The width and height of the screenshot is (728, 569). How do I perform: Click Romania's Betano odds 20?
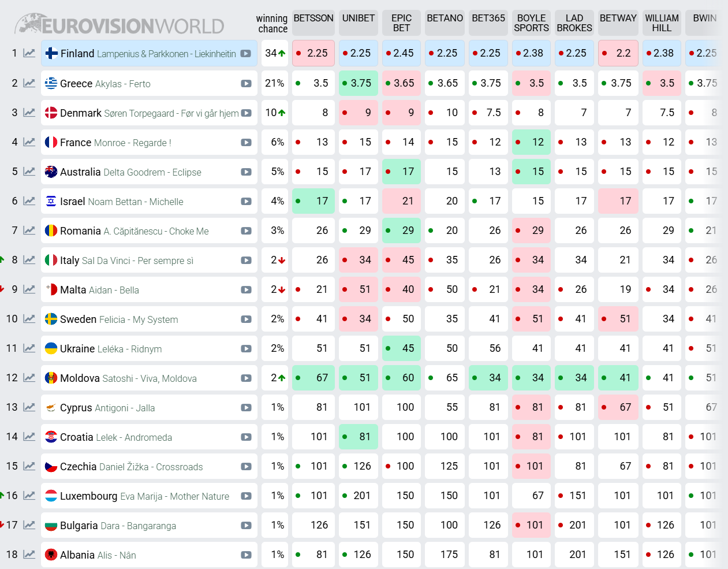(x=445, y=230)
